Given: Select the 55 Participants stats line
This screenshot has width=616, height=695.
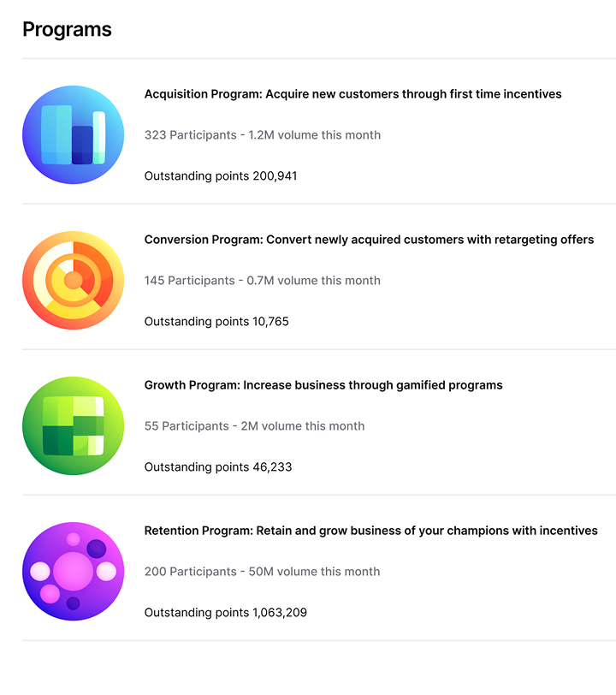Looking at the screenshot, I should (x=254, y=425).
